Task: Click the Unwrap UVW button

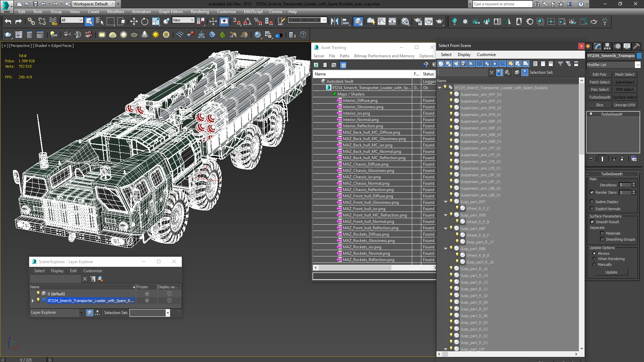Action: tap(625, 105)
